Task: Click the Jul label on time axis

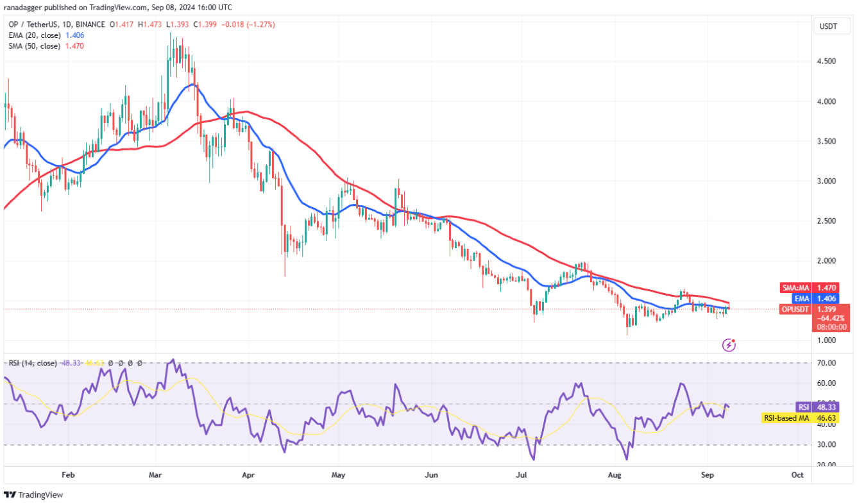Action: pyautogui.click(x=522, y=475)
